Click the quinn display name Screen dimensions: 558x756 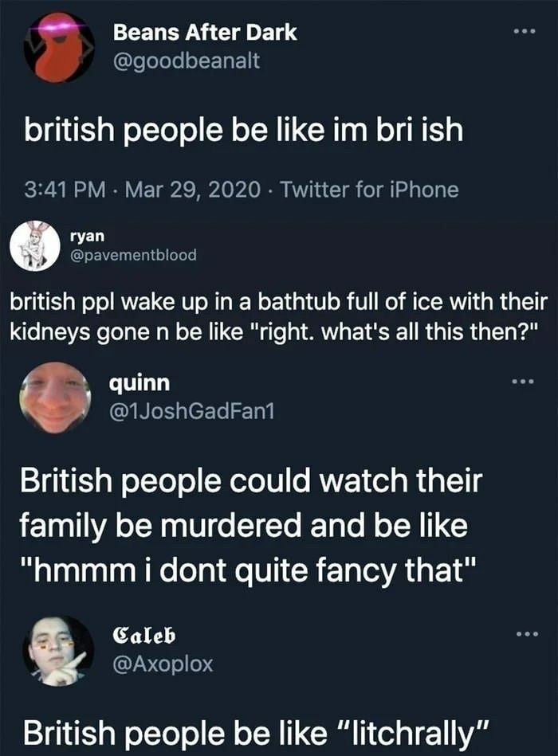[139, 383]
